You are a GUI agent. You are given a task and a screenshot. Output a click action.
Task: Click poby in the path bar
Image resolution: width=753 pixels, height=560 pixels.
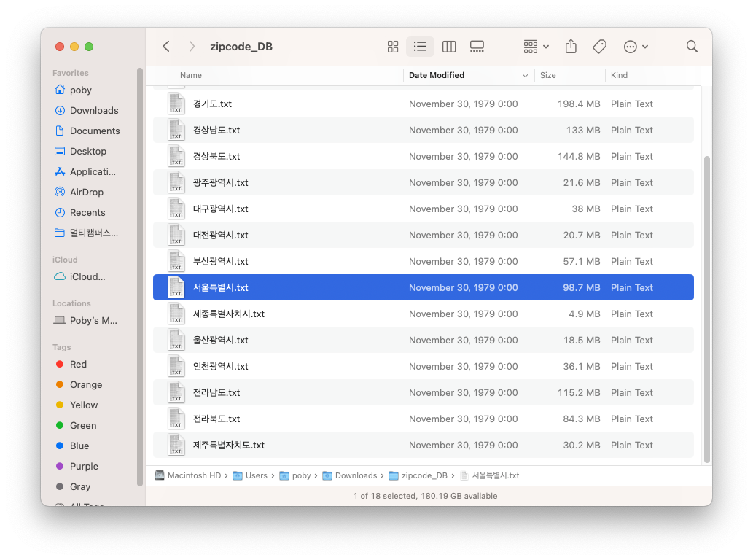coord(295,475)
